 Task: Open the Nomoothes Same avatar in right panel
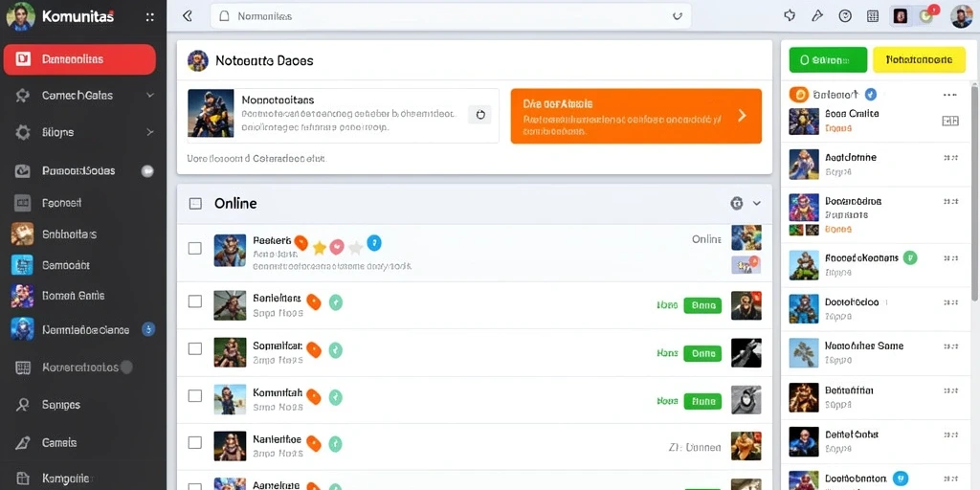click(804, 353)
